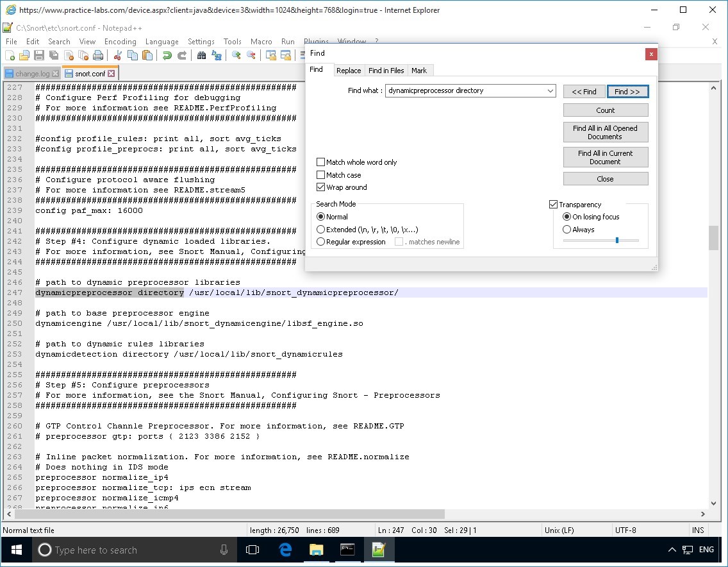Screen dimensions: 728x567
Task: Click the Find binoculars toolbar icon
Action: pos(201,56)
